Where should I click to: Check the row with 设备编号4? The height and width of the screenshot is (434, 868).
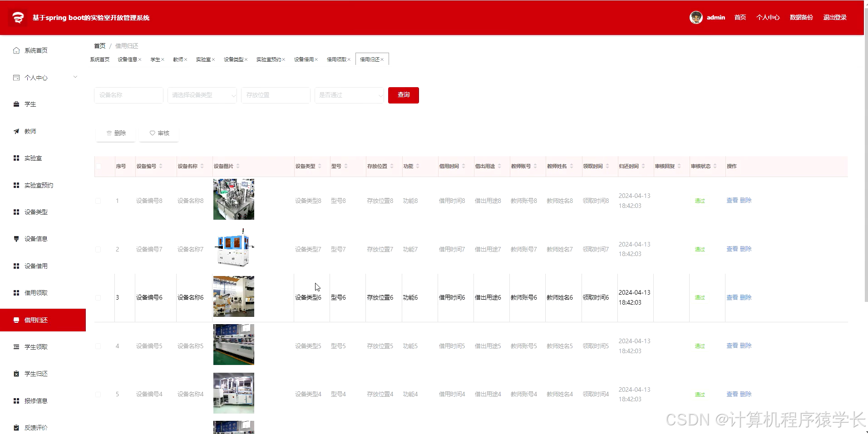98,395
